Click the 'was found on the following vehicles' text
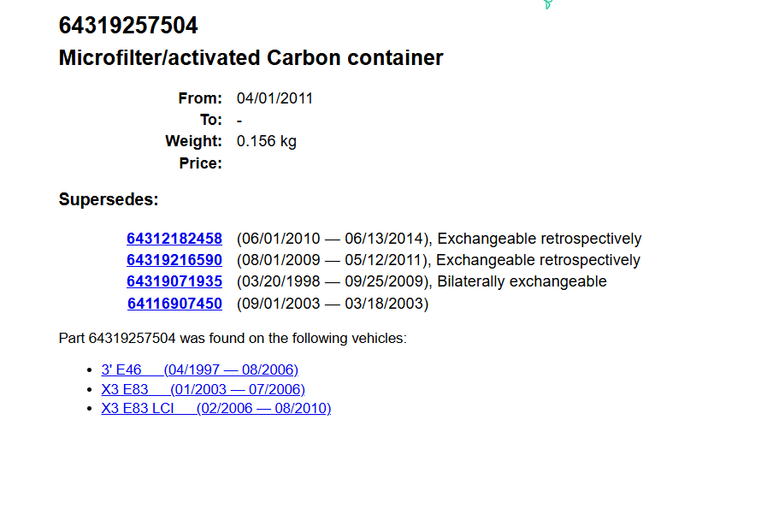 tap(292, 339)
